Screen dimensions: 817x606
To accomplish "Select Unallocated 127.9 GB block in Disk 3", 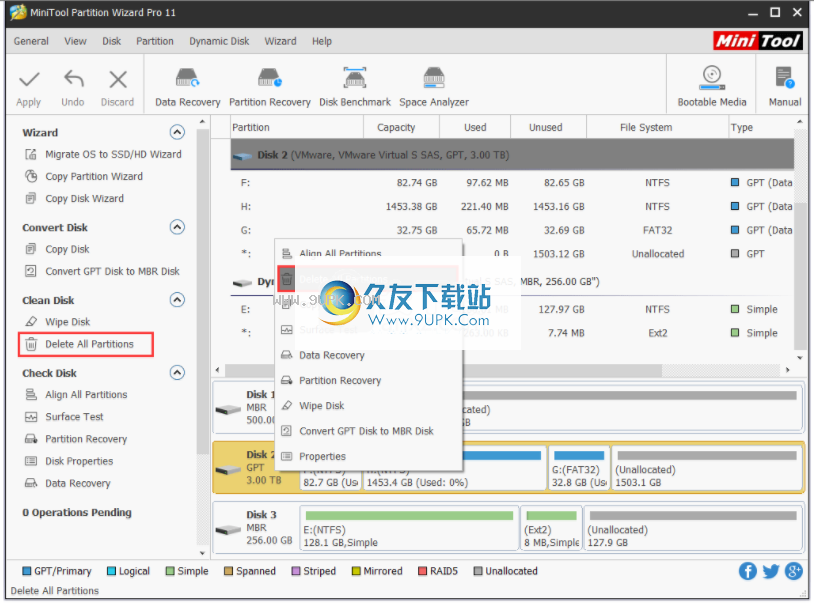I will 692,528.
